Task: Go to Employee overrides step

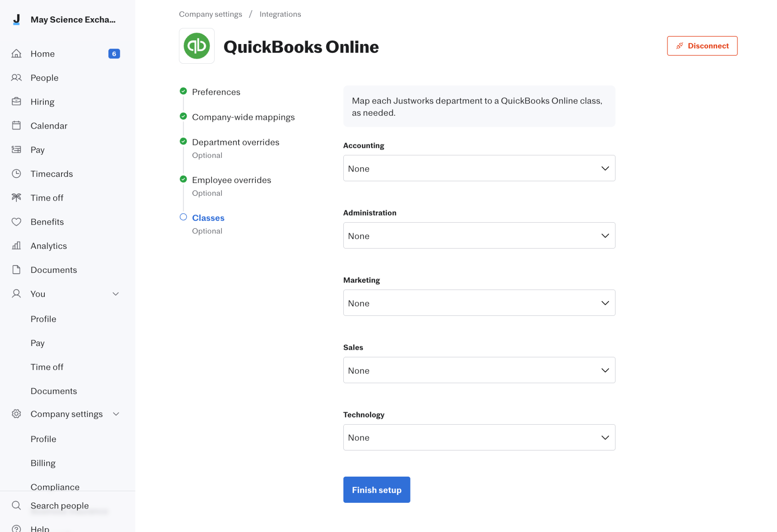Action: pos(231,180)
